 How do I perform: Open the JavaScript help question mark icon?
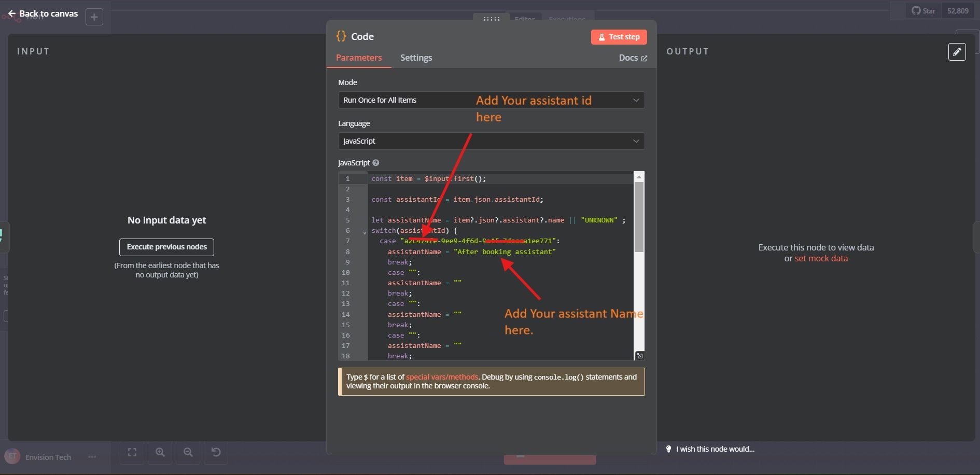(x=375, y=162)
